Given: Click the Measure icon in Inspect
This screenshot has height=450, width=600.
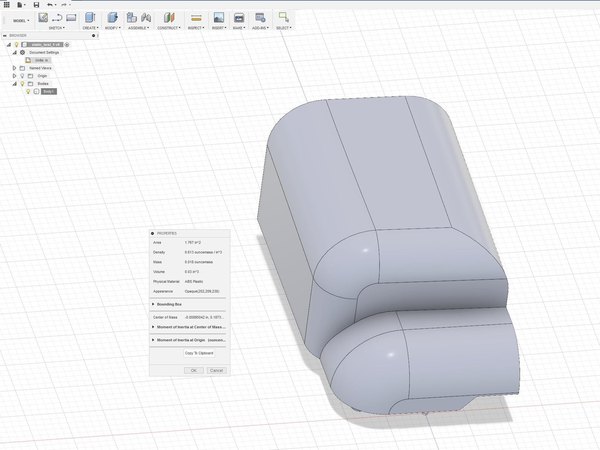Looking at the screenshot, I should tap(196, 18).
